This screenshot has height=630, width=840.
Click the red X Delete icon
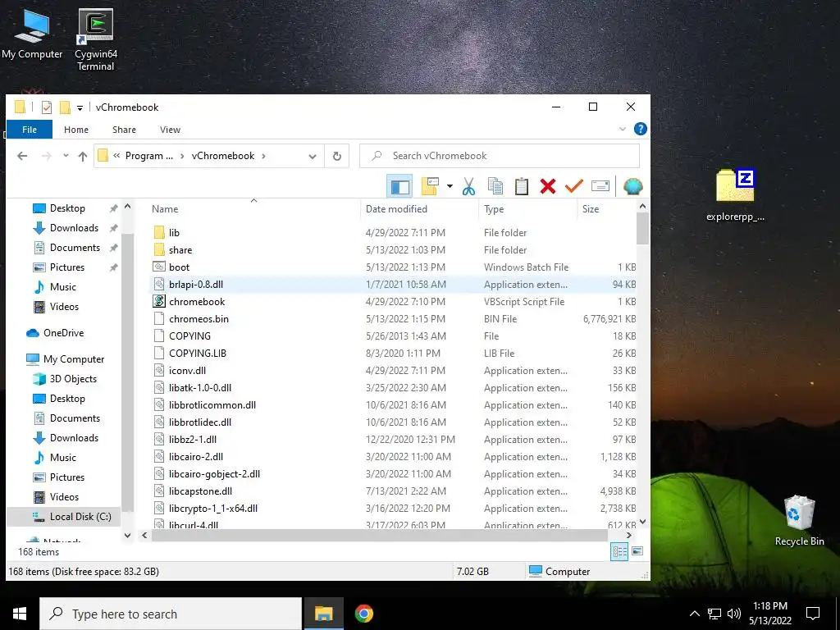(547, 186)
